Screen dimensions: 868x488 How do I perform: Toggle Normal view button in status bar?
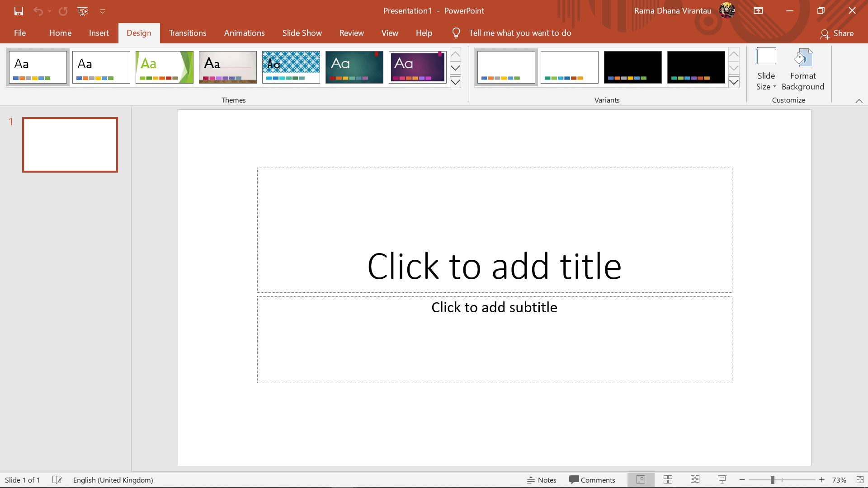[x=641, y=480]
